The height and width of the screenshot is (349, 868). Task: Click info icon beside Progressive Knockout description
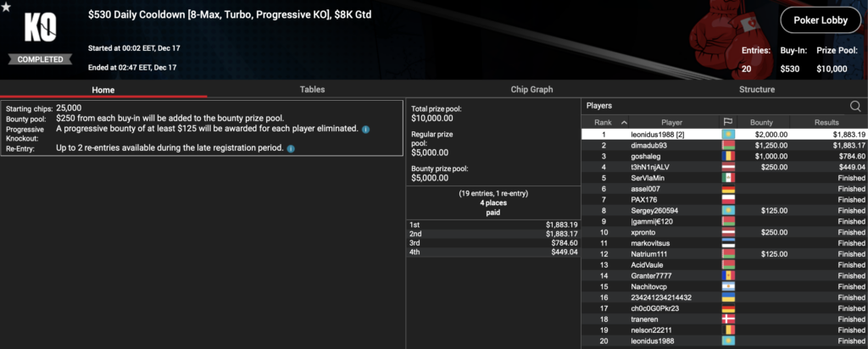tap(365, 130)
